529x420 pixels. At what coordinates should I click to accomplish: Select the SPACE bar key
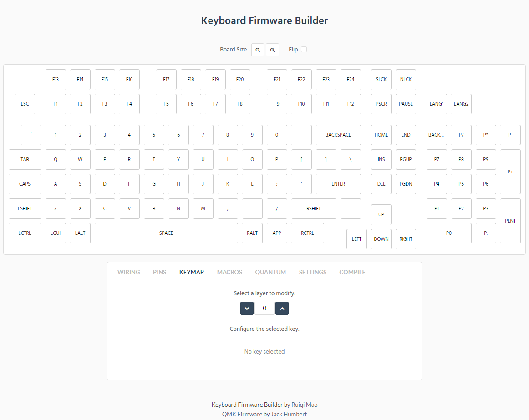[x=166, y=233]
